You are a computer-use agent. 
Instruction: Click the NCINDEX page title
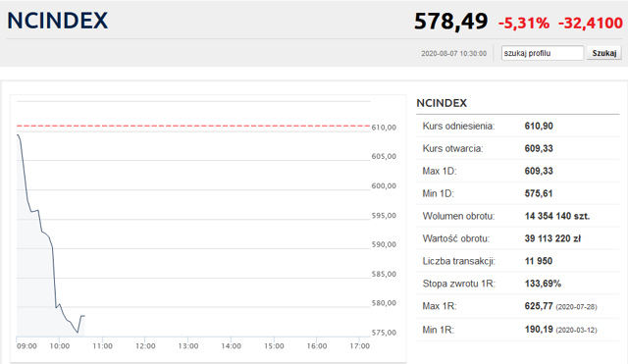[x=58, y=21]
